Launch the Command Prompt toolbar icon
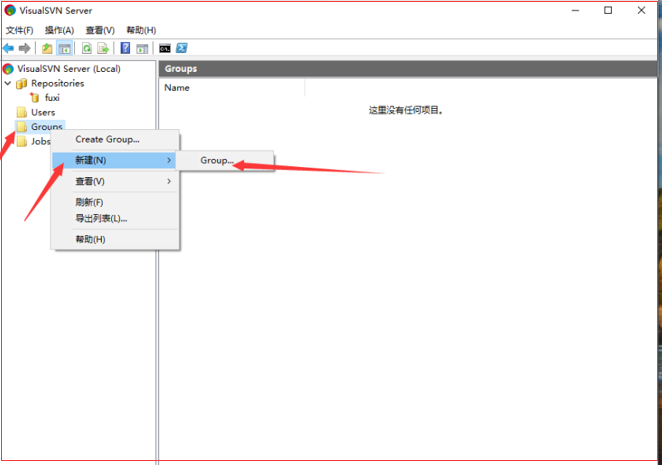The image size is (662, 465). 165,48
